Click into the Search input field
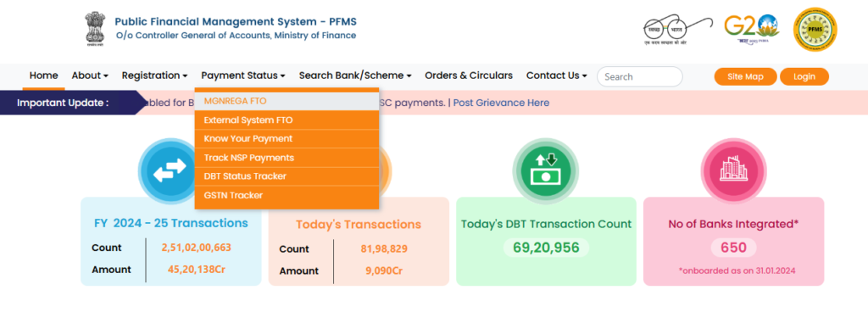Image resolution: width=868 pixels, height=329 pixels. click(639, 77)
